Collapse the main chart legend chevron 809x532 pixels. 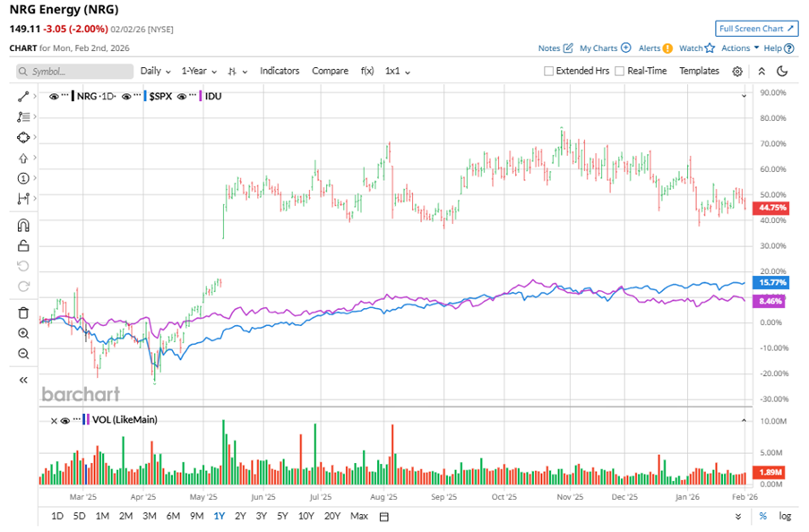click(x=744, y=96)
